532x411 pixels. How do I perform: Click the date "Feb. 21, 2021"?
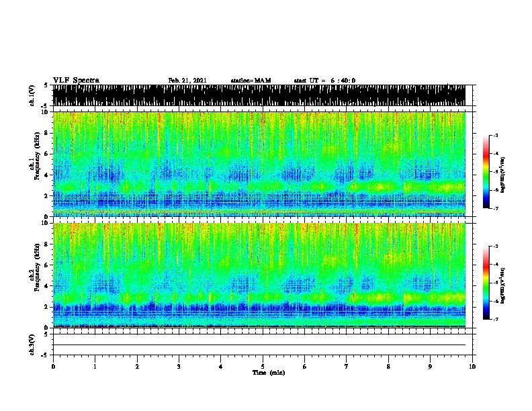pos(187,81)
